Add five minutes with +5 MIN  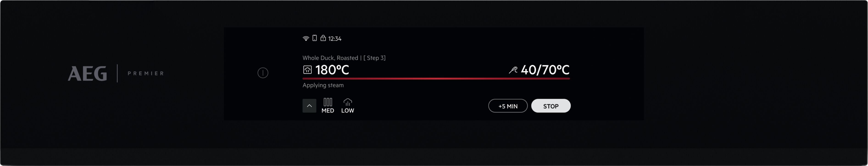(x=507, y=106)
